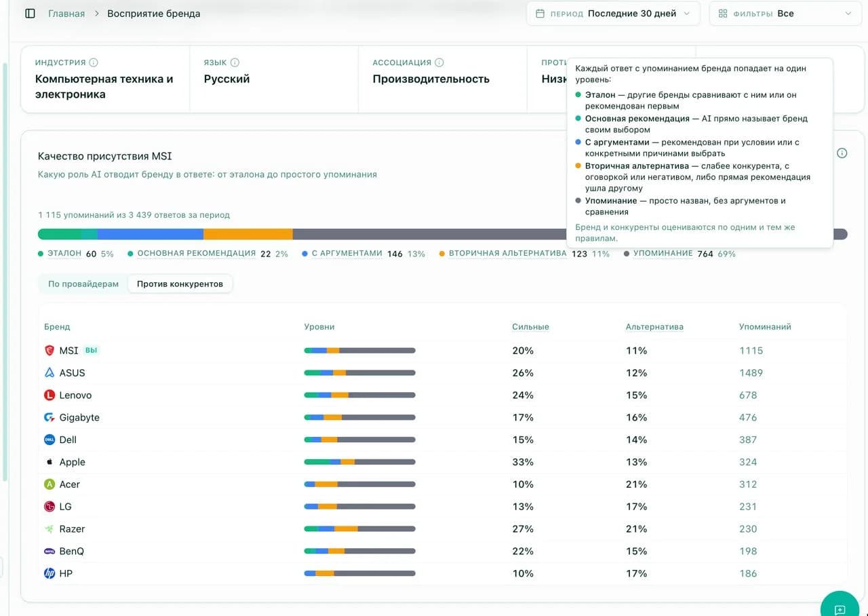
Task: Click the Lenovo brand logo
Action: coord(50,396)
